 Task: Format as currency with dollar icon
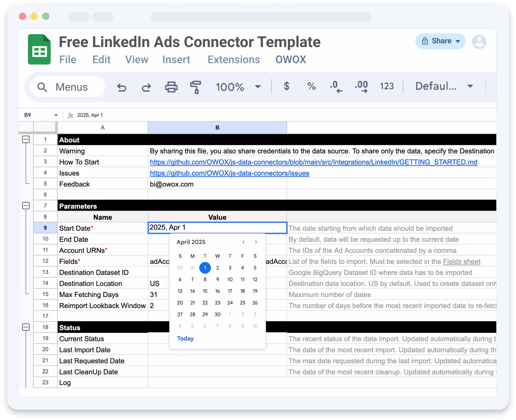286,86
